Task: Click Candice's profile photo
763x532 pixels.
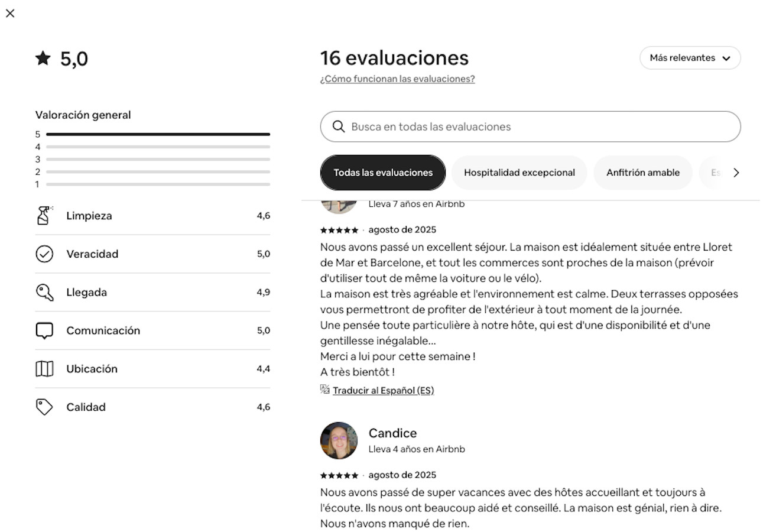Action: tap(339, 440)
